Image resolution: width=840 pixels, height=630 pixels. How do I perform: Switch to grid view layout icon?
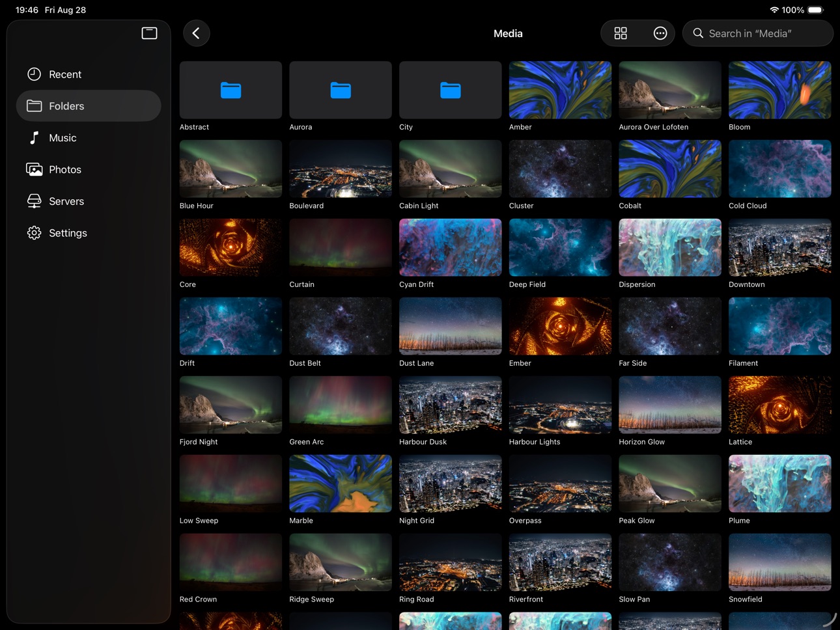621,33
